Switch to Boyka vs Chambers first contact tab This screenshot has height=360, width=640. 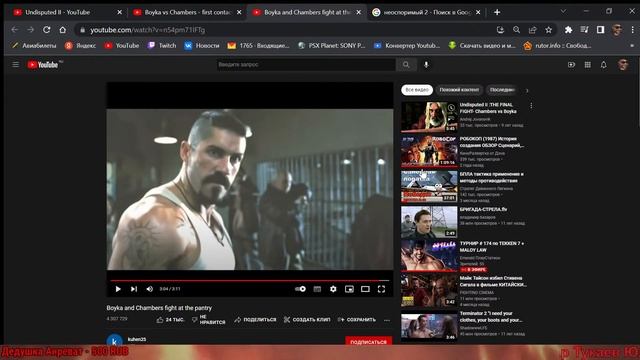(187, 12)
